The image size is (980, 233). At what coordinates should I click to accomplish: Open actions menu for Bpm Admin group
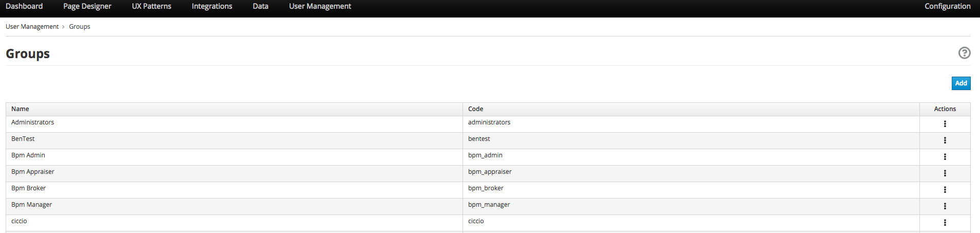945,157
